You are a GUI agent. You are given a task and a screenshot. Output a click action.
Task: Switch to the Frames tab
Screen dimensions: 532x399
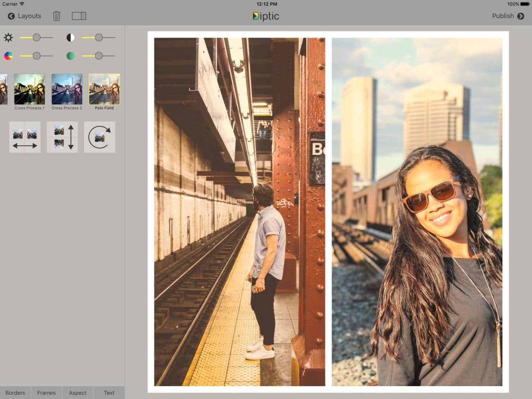(47, 393)
